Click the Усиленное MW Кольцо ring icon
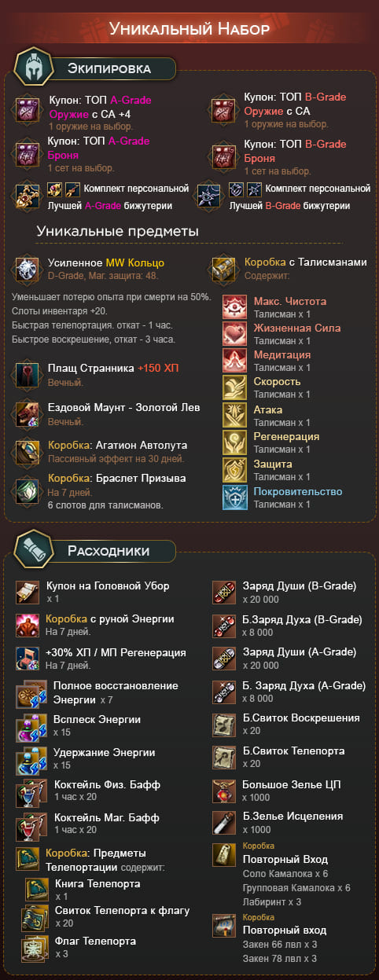This screenshot has height=980, width=379. tap(28, 268)
